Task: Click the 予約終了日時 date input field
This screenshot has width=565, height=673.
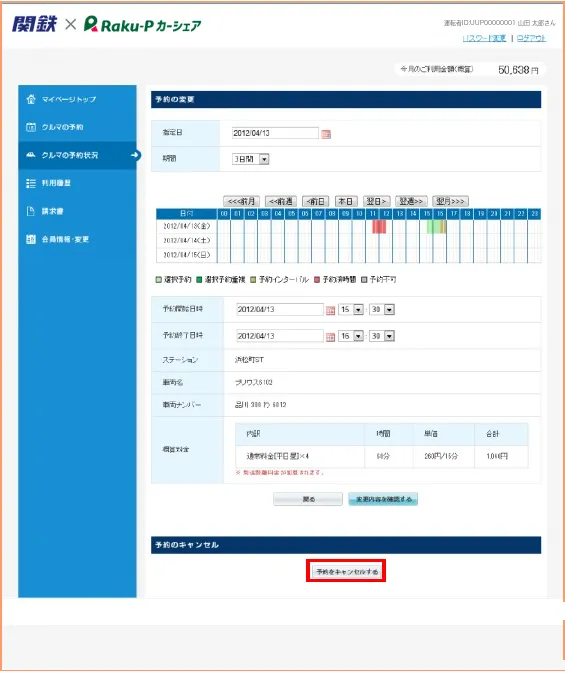Action: (x=280, y=336)
